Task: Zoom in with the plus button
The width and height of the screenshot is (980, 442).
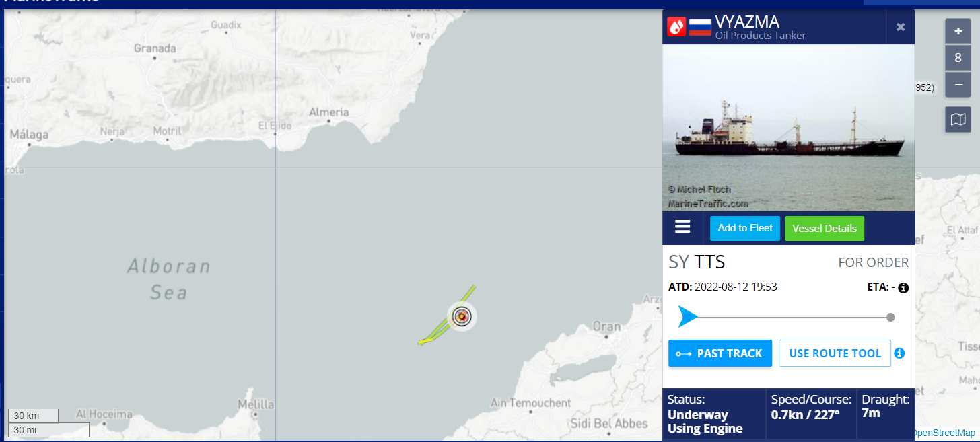Action: pos(958,31)
